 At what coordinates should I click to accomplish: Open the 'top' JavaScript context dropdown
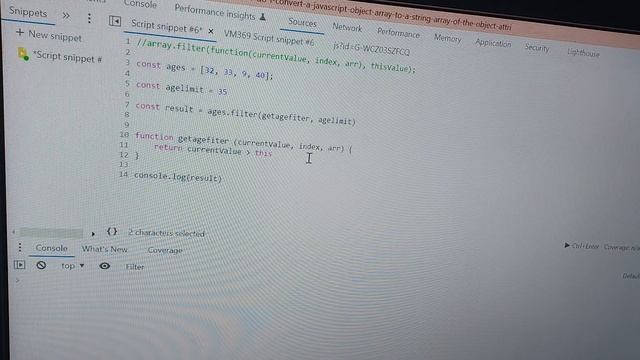click(72, 266)
